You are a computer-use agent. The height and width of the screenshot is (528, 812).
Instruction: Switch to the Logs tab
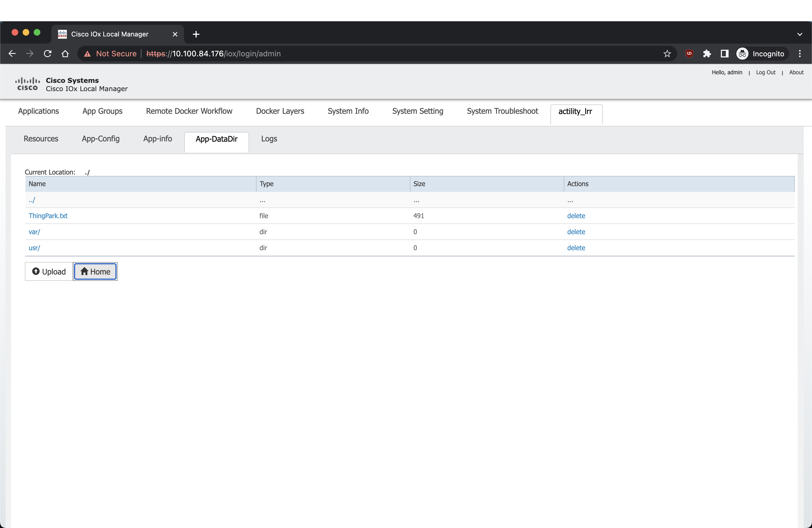point(269,139)
